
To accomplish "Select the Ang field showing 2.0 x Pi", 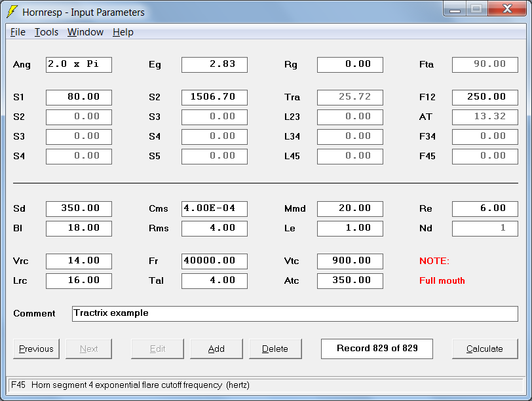I will (79, 65).
